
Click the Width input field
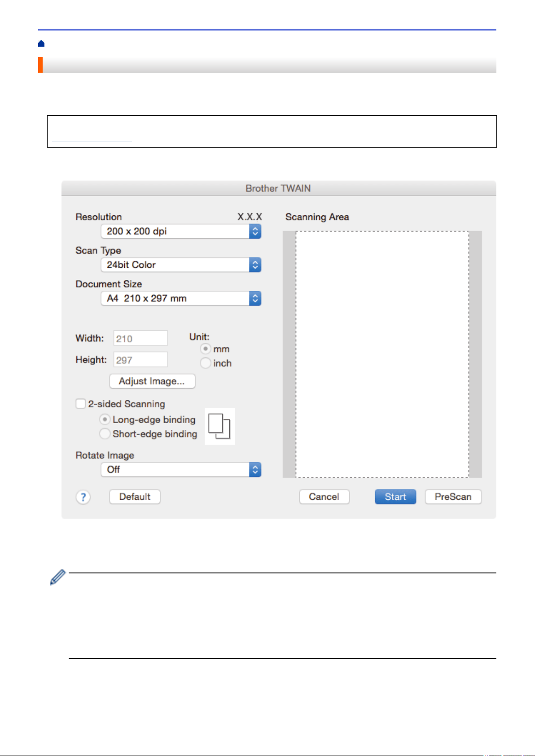[140, 338]
